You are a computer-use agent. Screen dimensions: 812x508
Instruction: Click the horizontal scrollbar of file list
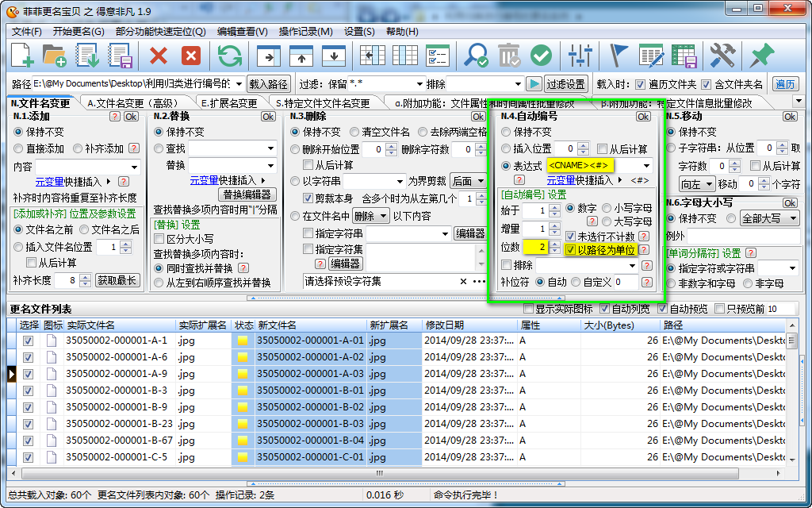click(x=381, y=473)
